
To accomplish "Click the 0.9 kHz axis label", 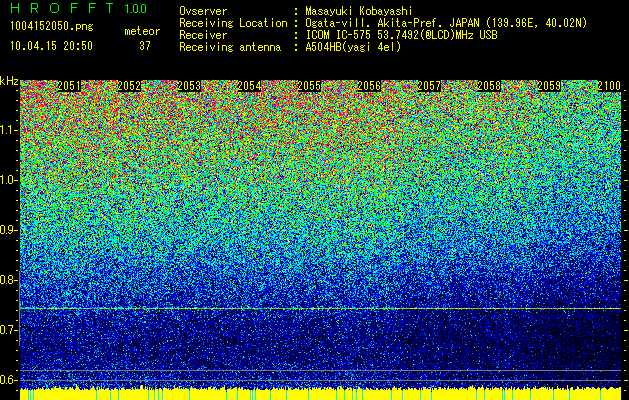I will (8, 230).
